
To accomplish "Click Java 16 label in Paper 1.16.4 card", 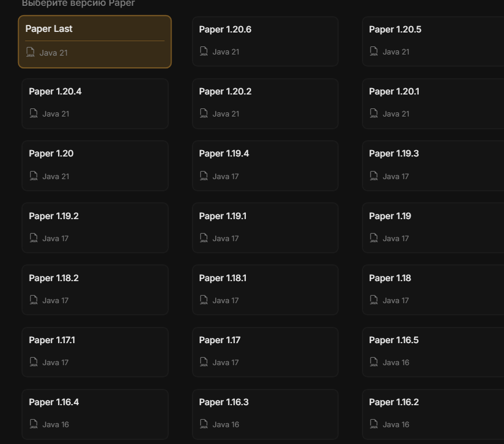I will [56, 424].
